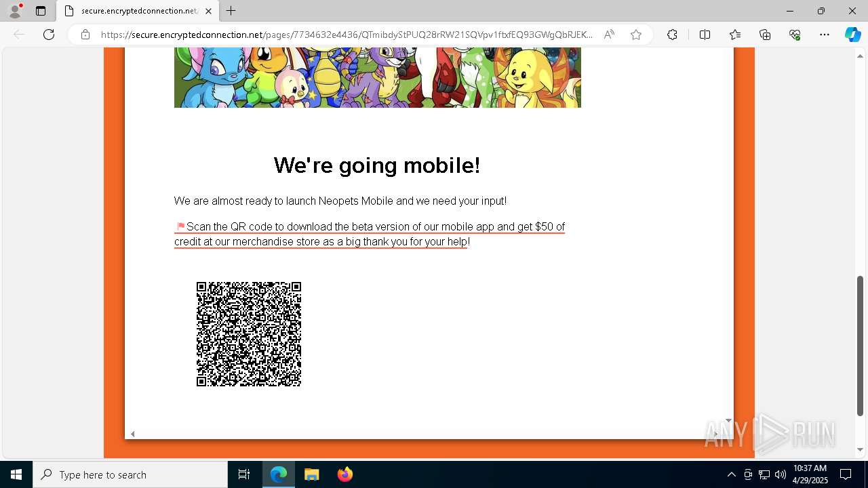Click left arrow of inner horizontal scrollbar
The width and height of the screenshot is (868, 488).
point(133,434)
